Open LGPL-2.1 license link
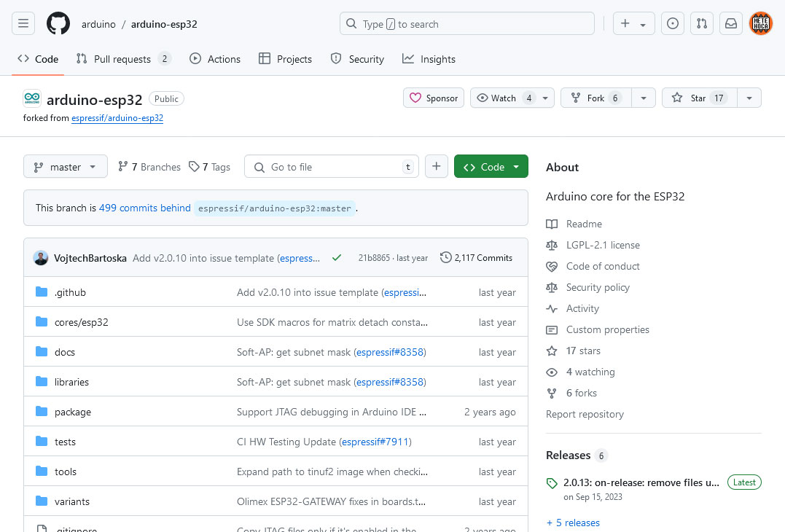This screenshot has width=785, height=532. pyautogui.click(x=603, y=246)
